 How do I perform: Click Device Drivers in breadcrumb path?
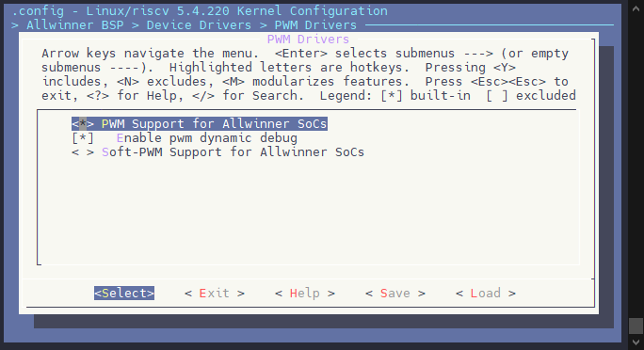[x=199, y=25]
